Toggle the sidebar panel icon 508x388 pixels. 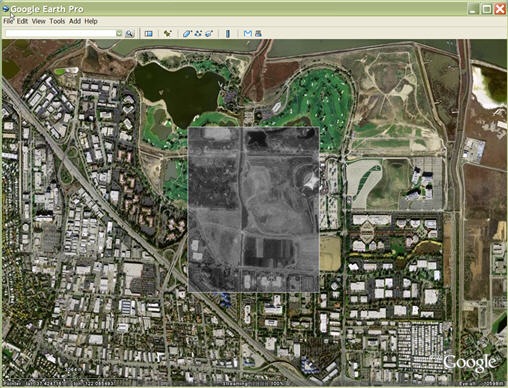click(149, 33)
